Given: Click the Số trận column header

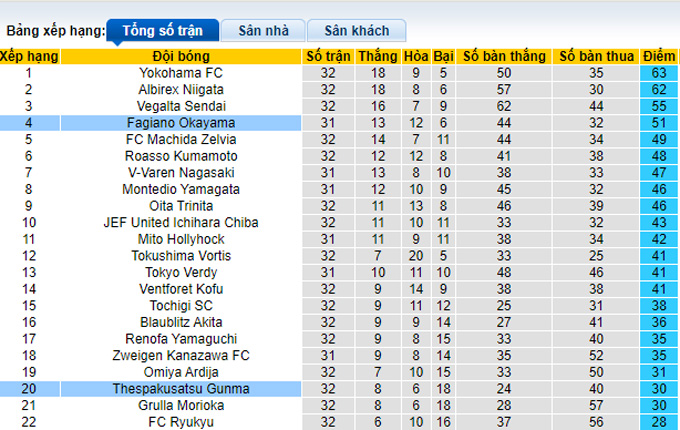Looking at the screenshot, I should pos(329,56).
